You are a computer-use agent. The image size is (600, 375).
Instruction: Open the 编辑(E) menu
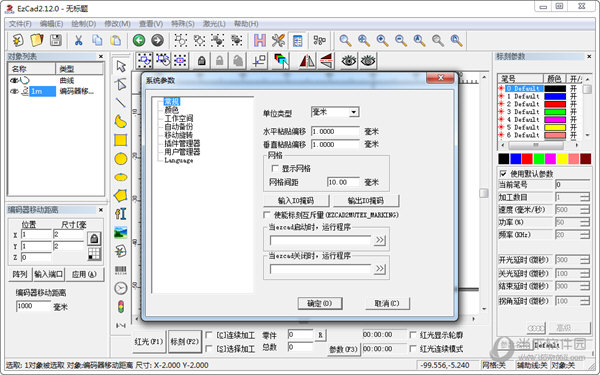coord(51,24)
